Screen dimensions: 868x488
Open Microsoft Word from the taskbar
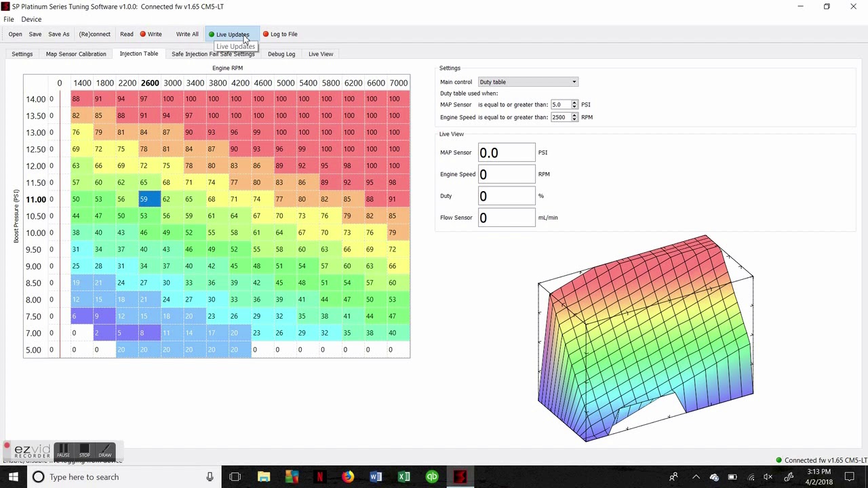click(x=376, y=477)
